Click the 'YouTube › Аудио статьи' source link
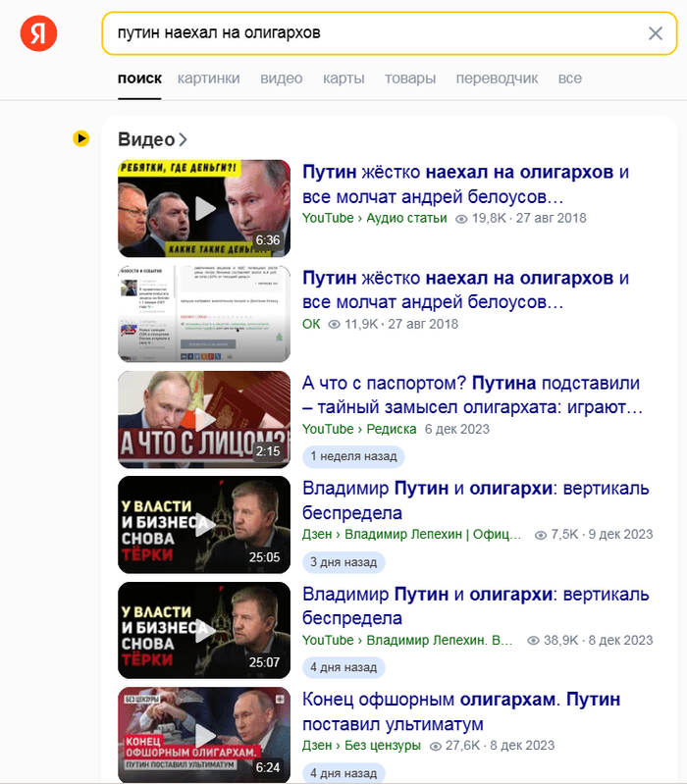The height and width of the screenshot is (784, 687). (x=375, y=219)
